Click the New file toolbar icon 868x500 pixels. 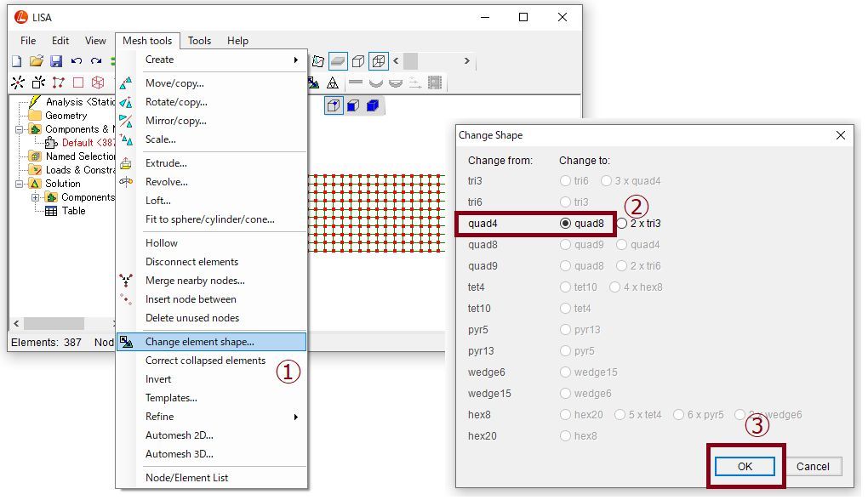coord(17,61)
